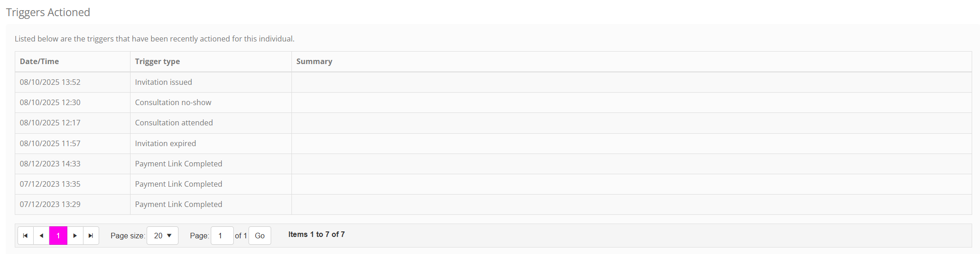
Task: Go to the first page of results
Action: (25, 236)
